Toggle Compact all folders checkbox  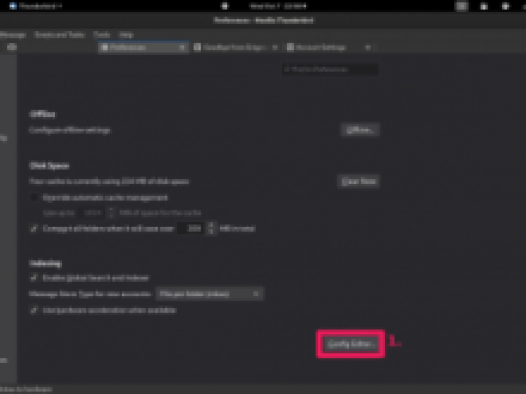click(34, 229)
